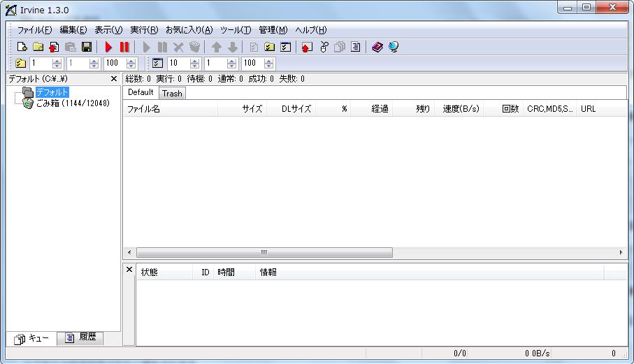Screen dimensions: 634x364
Task: Select the キュー tab at panel bottom
Action: [x=31, y=338]
